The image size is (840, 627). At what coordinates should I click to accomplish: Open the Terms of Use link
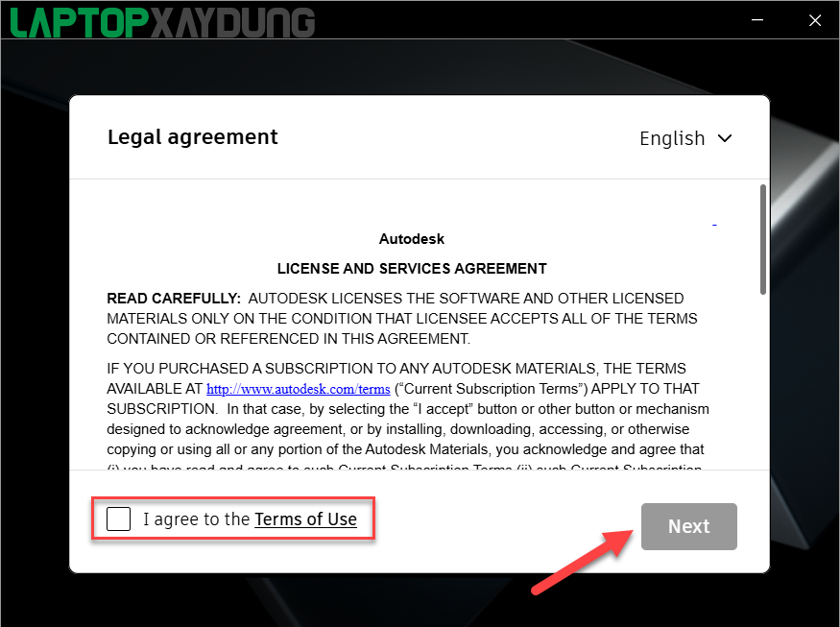[305, 519]
